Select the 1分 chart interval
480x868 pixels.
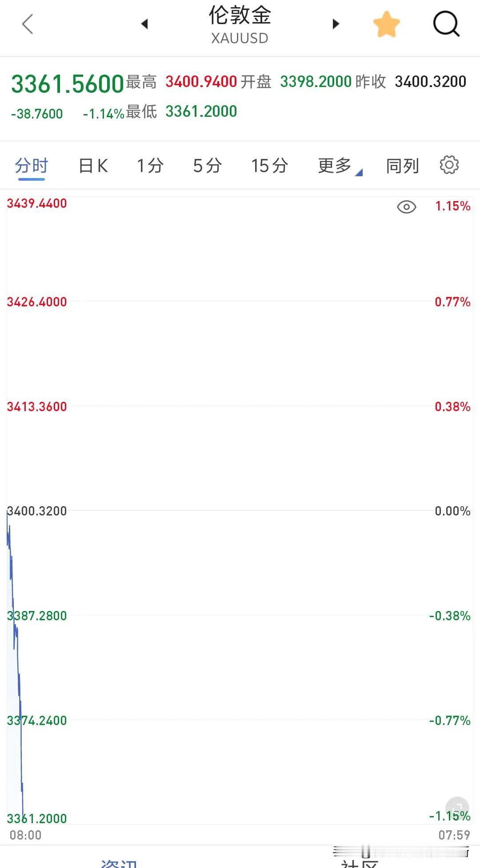[150, 166]
